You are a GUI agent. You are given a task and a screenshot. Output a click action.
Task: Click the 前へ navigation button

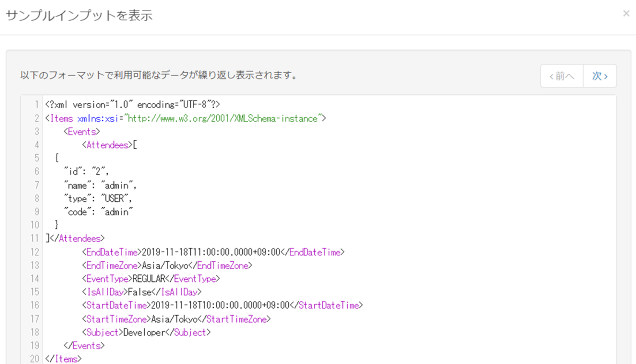pyautogui.click(x=561, y=76)
